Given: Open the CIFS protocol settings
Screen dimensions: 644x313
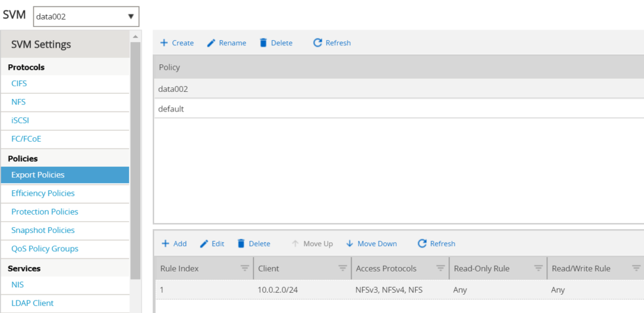Looking at the screenshot, I should (x=19, y=83).
